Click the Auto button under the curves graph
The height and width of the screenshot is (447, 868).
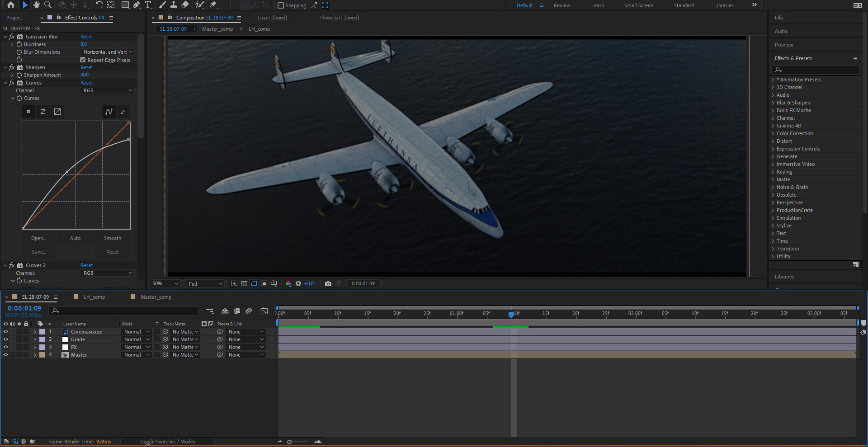pos(75,238)
